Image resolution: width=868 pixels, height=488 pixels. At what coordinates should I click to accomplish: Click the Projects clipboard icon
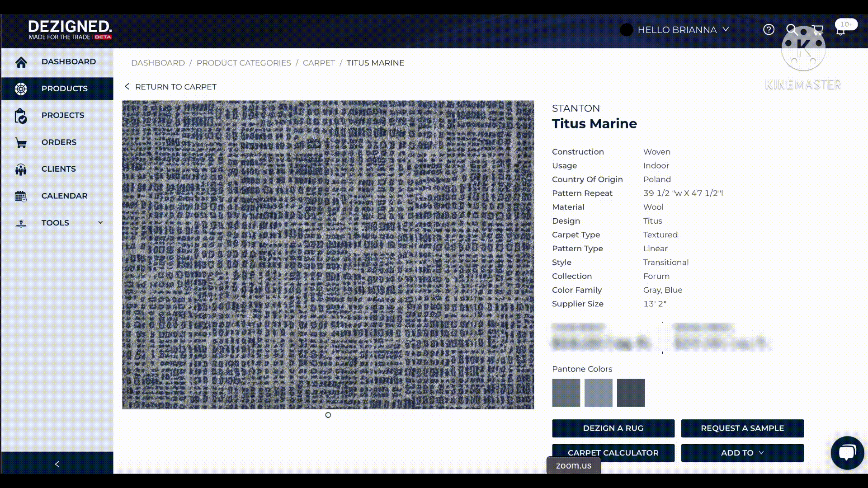pyautogui.click(x=21, y=116)
